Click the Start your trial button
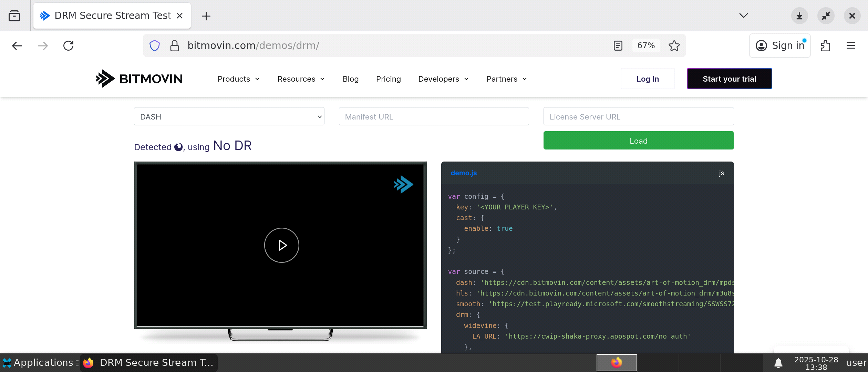868x372 pixels. pos(729,79)
